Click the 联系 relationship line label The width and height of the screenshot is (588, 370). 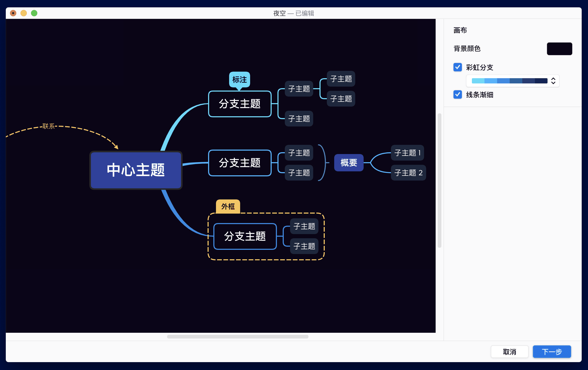coord(49,126)
